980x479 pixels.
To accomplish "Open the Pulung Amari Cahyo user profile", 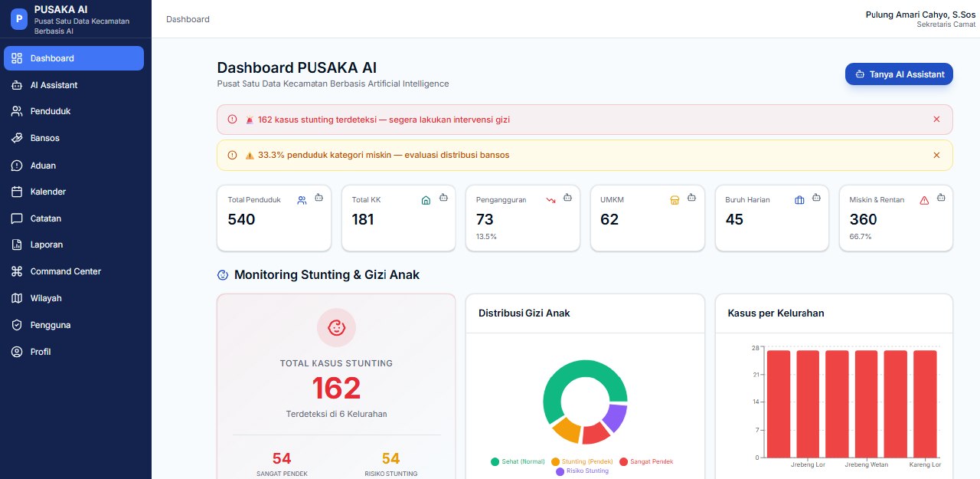I will (x=920, y=19).
